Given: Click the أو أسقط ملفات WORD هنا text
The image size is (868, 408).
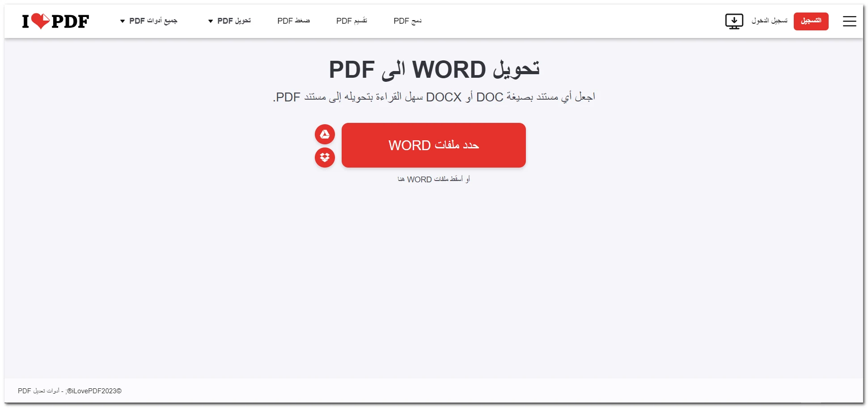Looking at the screenshot, I should (434, 179).
